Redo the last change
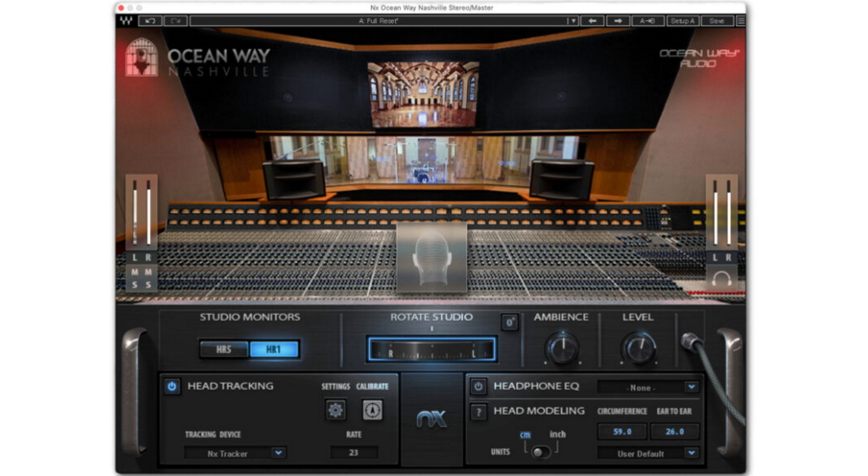The width and height of the screenshot is (868, 476). 175,21
